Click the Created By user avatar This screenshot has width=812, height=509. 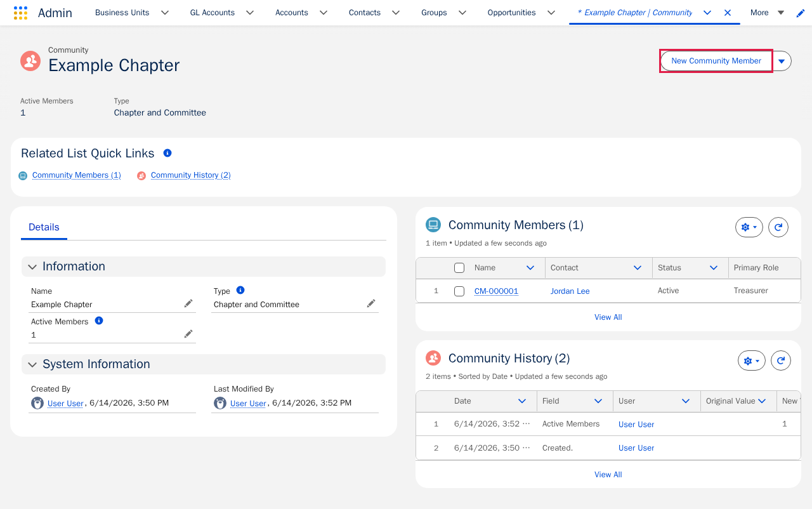tap(37, 403)
